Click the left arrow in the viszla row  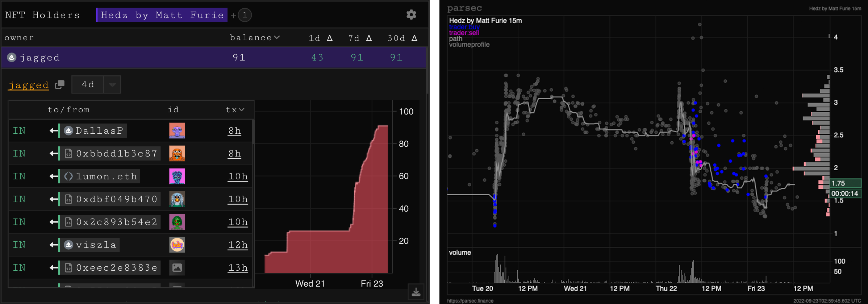tap(54, 245)
